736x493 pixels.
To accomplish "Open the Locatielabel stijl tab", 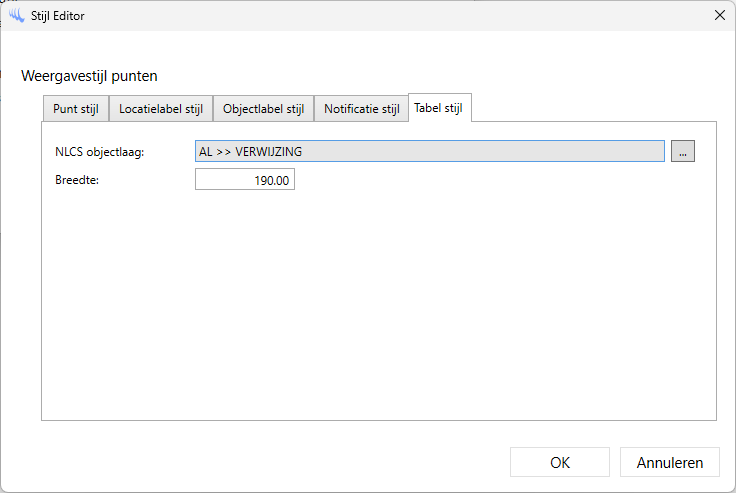I will click(x=160, y=109).
